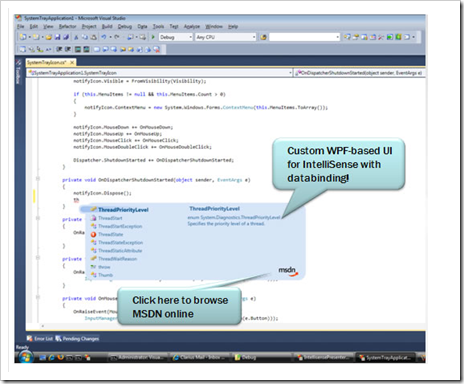Click the Cut scissors icon
The width and height of the screenshot is (464, 384).
pyautogui.click(x=76, y=37)
